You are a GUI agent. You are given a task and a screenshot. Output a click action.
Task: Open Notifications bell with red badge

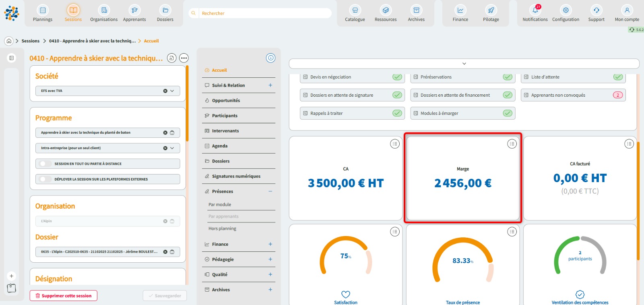pos(535,10)
